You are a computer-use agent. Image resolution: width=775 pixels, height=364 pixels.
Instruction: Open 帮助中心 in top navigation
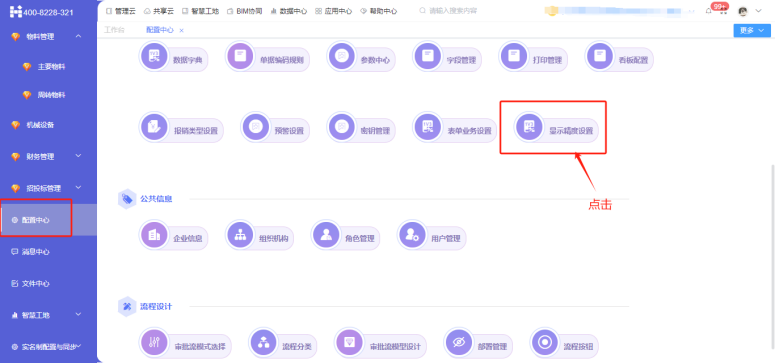[379, 11]
